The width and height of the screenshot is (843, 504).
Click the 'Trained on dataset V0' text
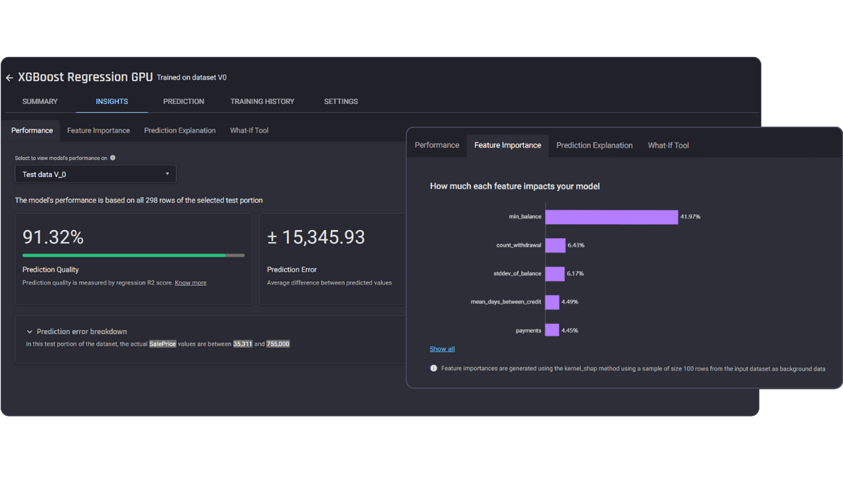192,78
